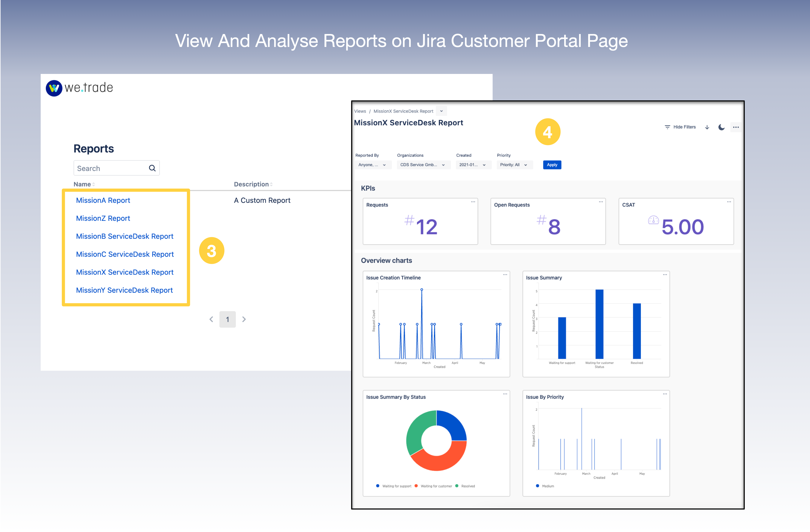810x532 pixels.
Task: Open the Requests KPI card options menu
Action: tap(473, 201)
